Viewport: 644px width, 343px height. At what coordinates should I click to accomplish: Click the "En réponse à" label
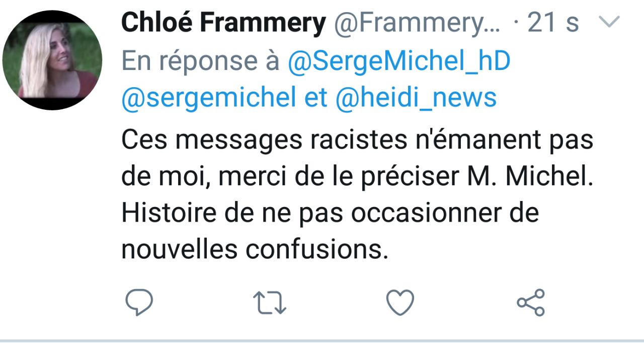coord(201,61)
